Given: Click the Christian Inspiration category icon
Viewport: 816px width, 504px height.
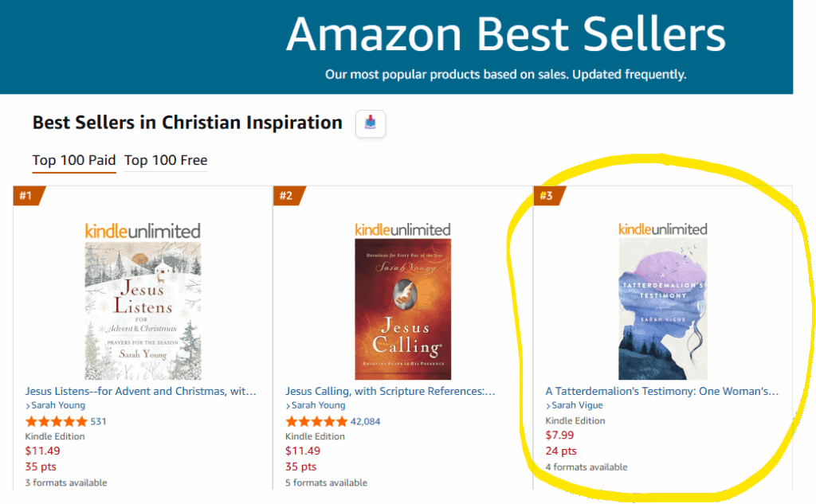Looking at the screenshot, I should click(370, 123).
